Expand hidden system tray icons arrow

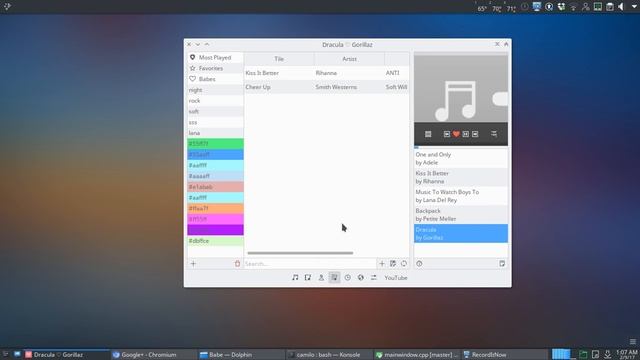pos(635,7)
